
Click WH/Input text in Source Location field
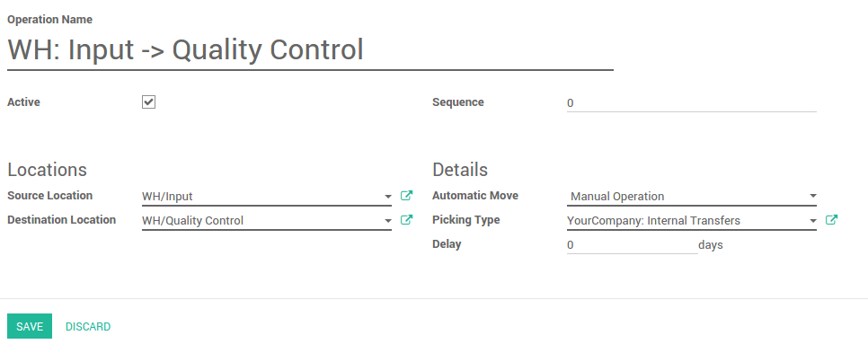coord(167,197)
